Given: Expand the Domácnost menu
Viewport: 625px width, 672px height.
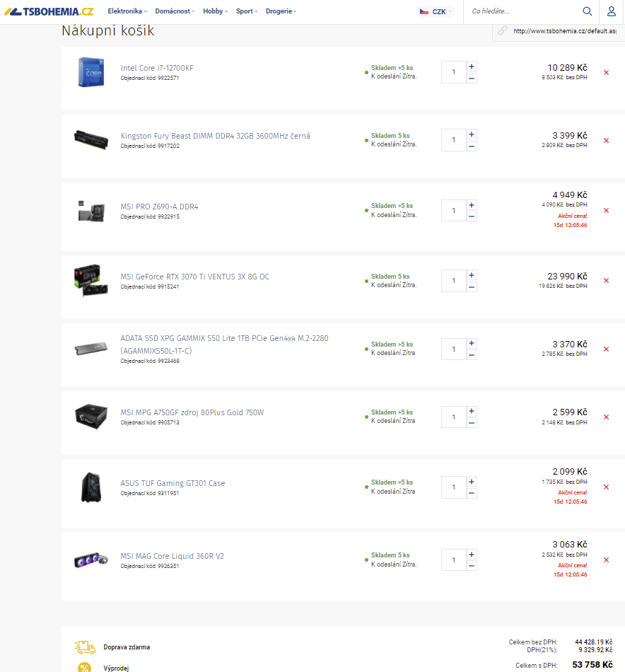Looking at the screenshot, I should 175,11.
